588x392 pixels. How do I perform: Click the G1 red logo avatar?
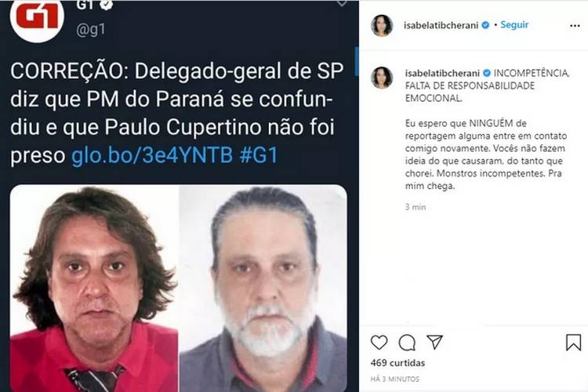[x=37, y=17]
